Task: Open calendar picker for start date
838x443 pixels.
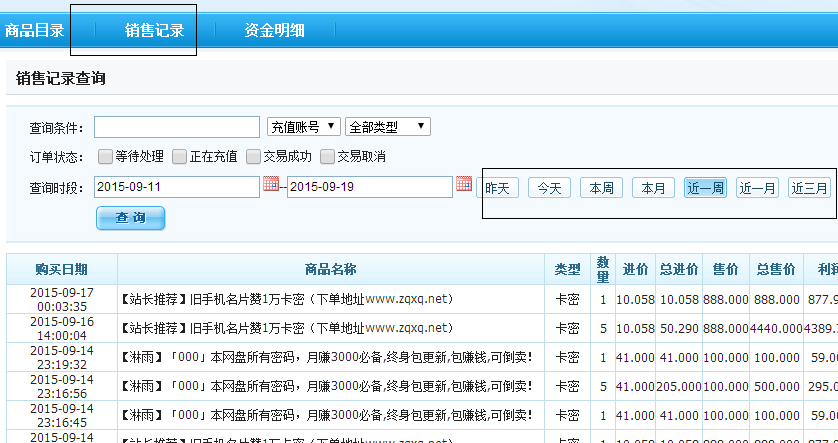Action: [270, 185]
